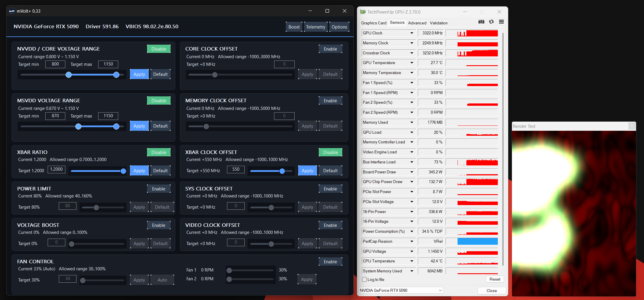Enable Voltage Boost
This screenshot has height=300, width=644.
pos(159,225)
